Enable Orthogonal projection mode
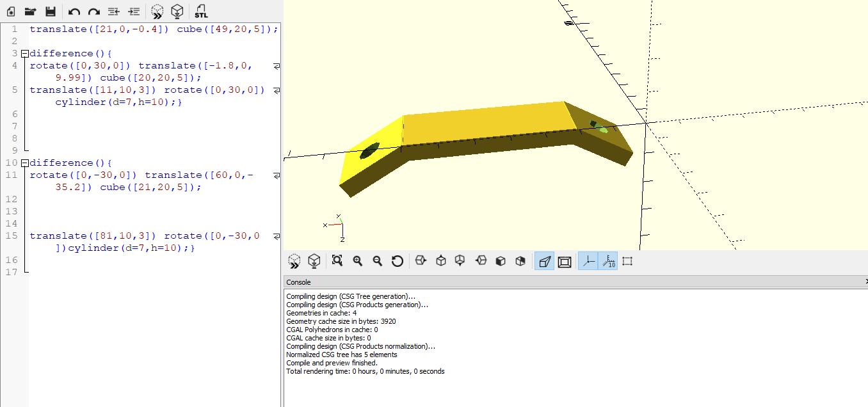The width and height of the screenshot is (868, 407). pos(565,261)
